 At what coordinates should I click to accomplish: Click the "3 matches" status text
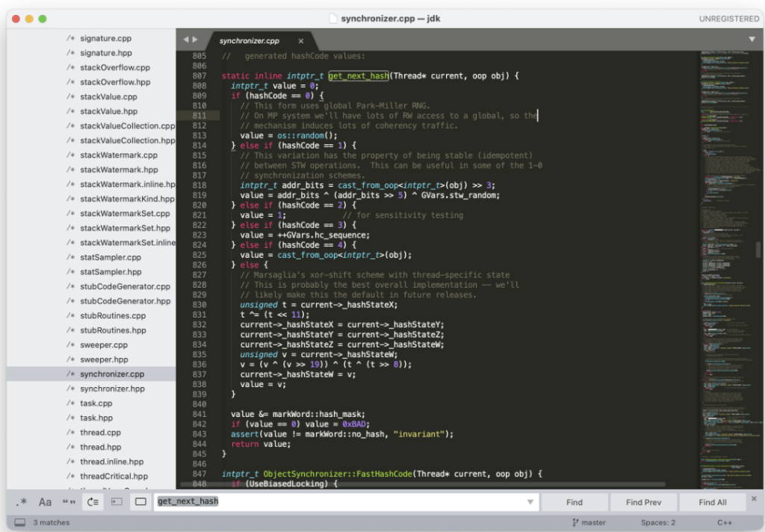click(52, 522)
